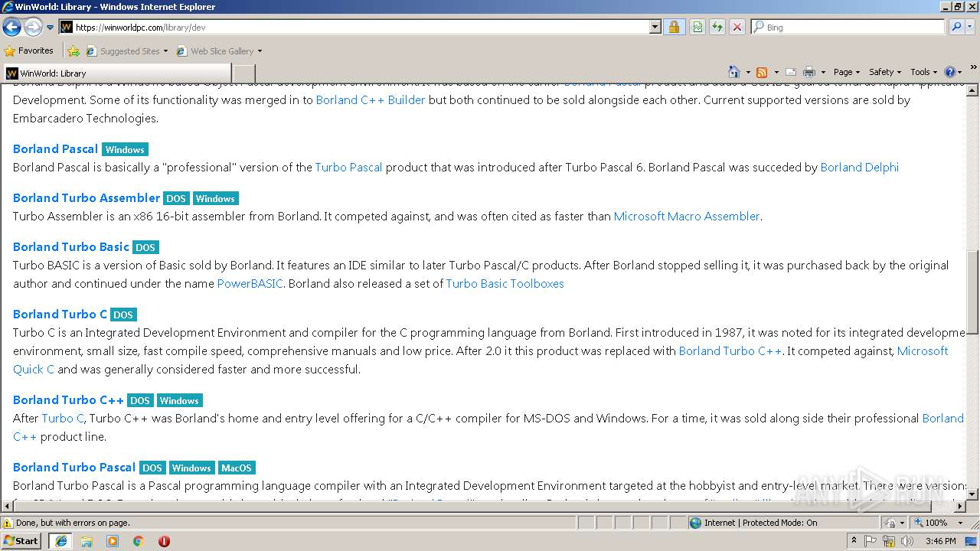Screen dimensions: 980x551
Task: Click the errors on page warning icon
Action: click(8, 523)
